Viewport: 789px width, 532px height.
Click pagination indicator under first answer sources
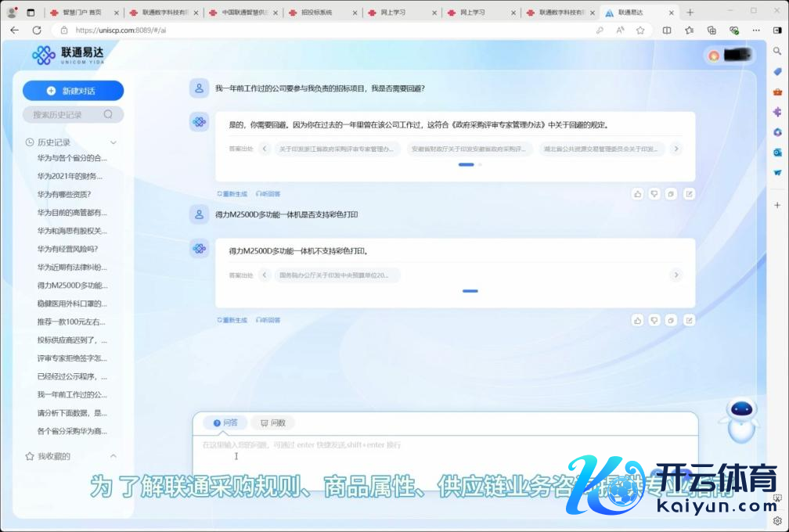point(467,165)
